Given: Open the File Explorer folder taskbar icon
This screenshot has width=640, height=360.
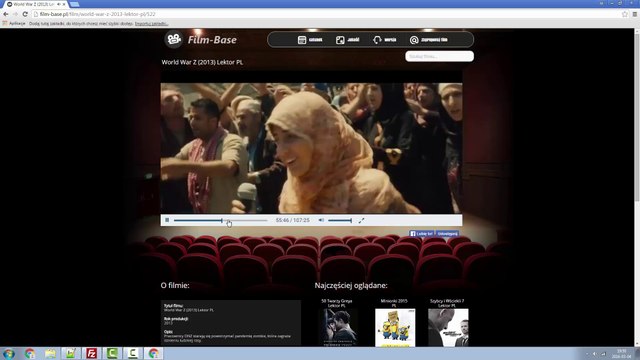Looking at the screenshot, I should tap(50, 353).
